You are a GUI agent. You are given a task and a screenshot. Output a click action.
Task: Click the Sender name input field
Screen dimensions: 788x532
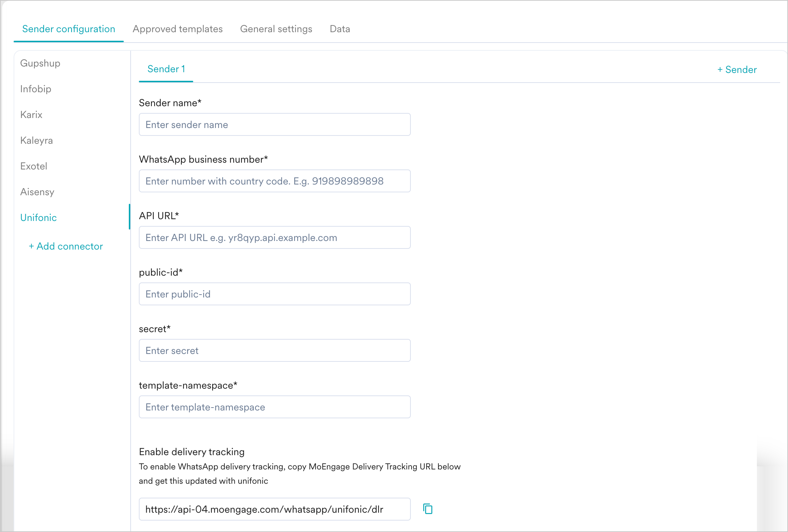pyautogui.click(x=274, y=124)
